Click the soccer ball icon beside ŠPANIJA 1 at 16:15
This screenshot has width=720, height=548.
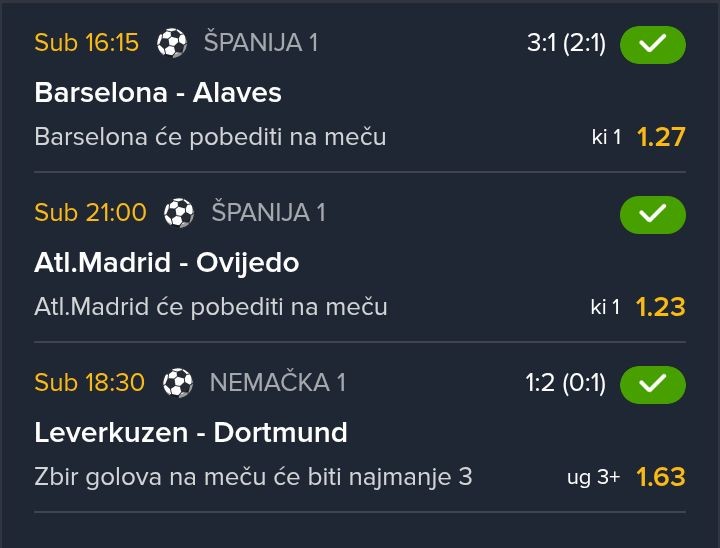pos(172,43)
